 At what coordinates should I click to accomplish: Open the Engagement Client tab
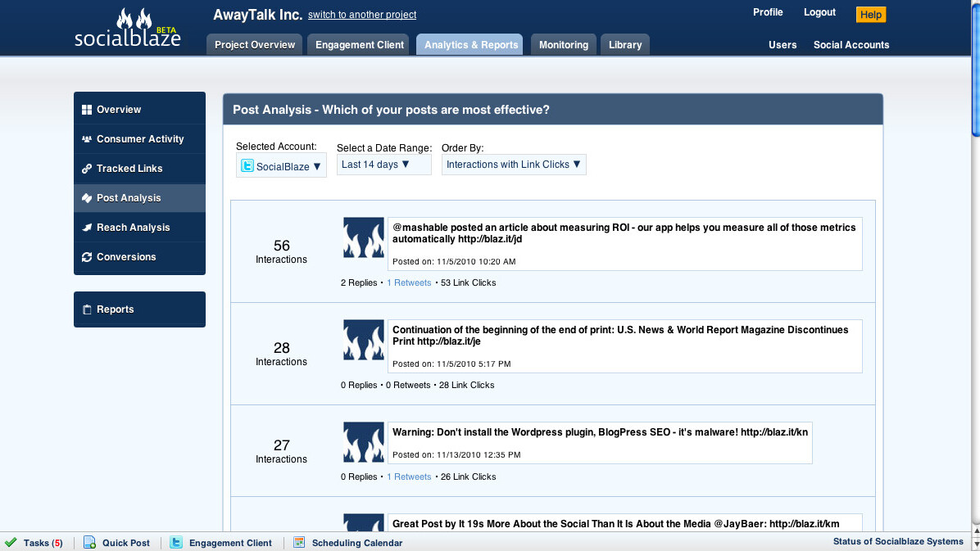pyautogui.click(x=360, y=45)
